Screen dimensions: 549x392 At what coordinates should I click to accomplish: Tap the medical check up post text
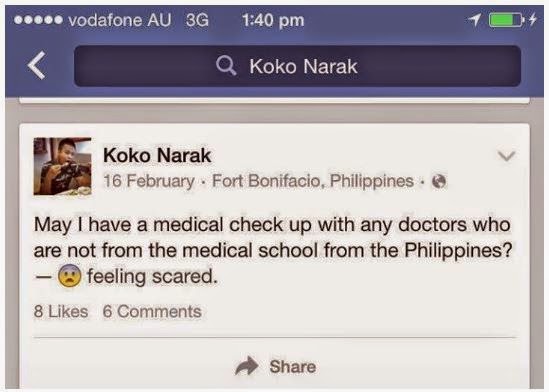[x=273, y=237]
